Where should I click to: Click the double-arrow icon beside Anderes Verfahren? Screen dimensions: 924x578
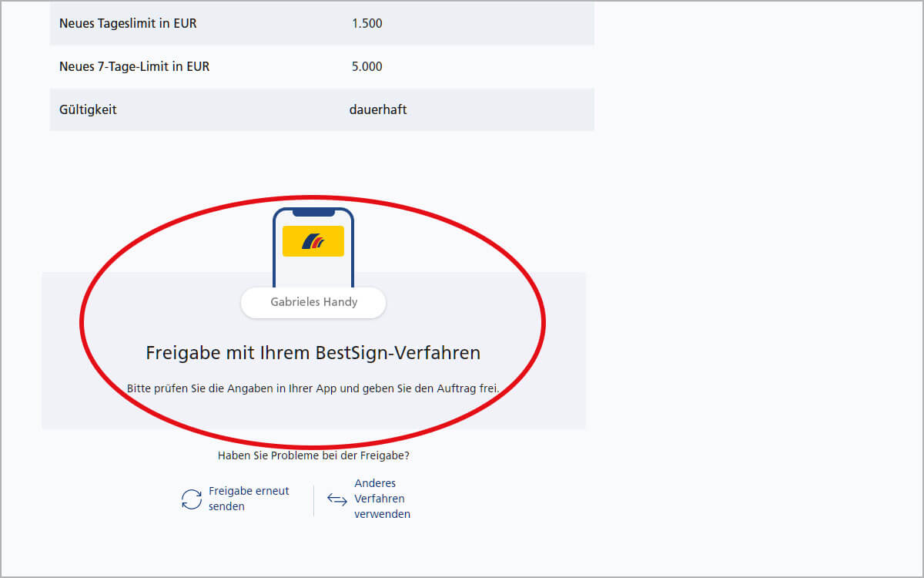(336, 499)
